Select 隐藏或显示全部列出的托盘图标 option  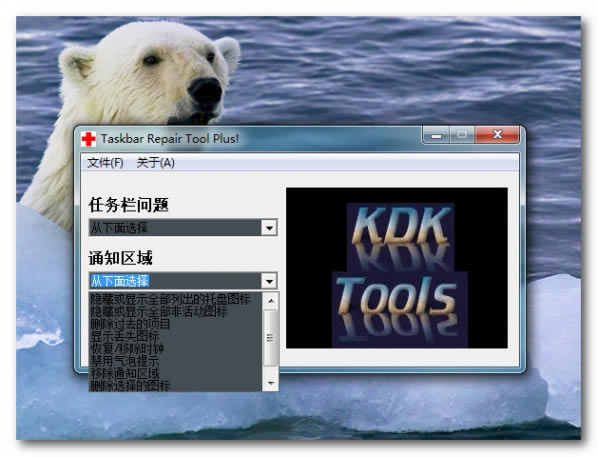click(175, 299)
